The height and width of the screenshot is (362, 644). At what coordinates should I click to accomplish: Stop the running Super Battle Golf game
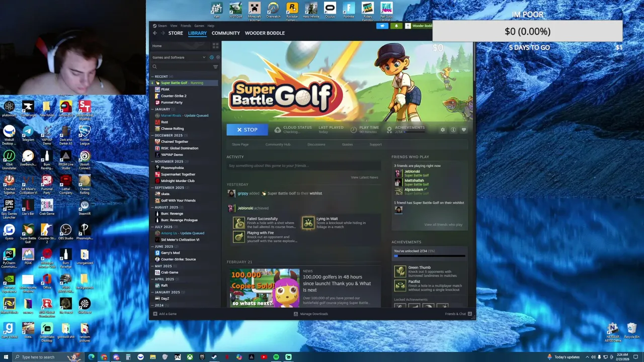tap(247, 130)
